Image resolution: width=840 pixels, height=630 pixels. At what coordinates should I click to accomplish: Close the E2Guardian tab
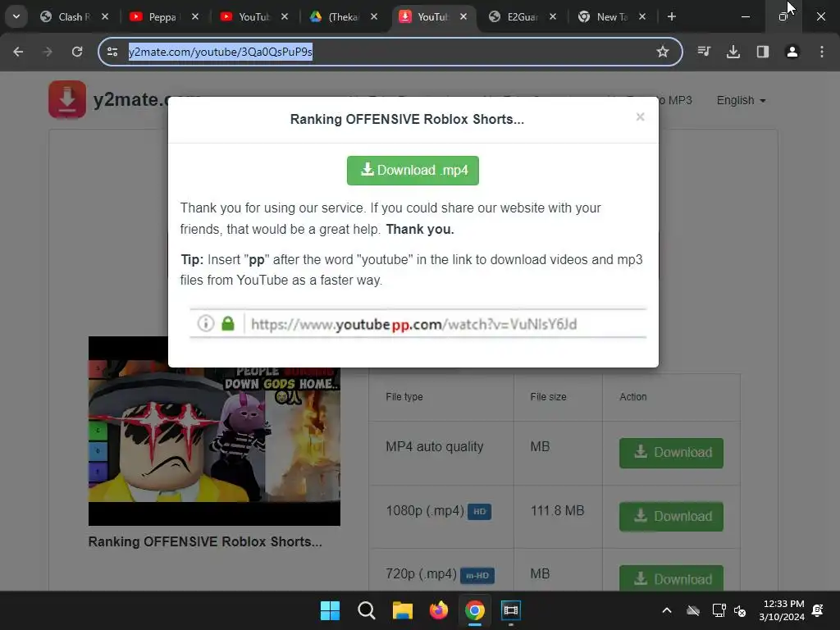553,16
